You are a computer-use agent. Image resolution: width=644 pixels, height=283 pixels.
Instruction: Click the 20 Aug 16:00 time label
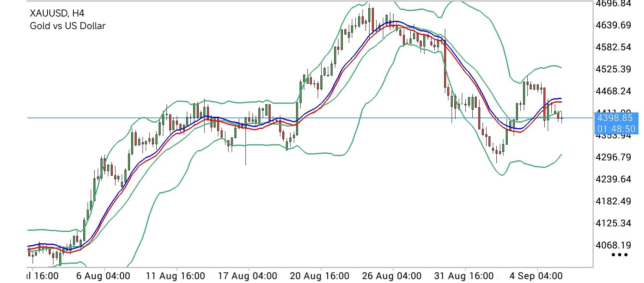point(320,276)
